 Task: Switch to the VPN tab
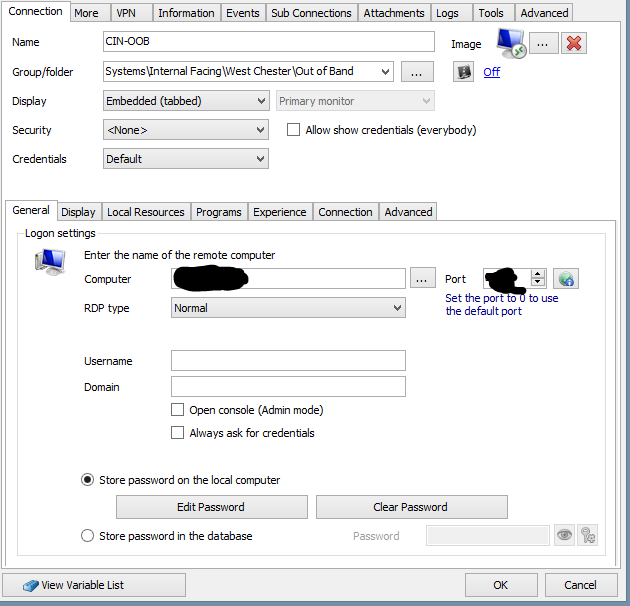click(131, 13)
